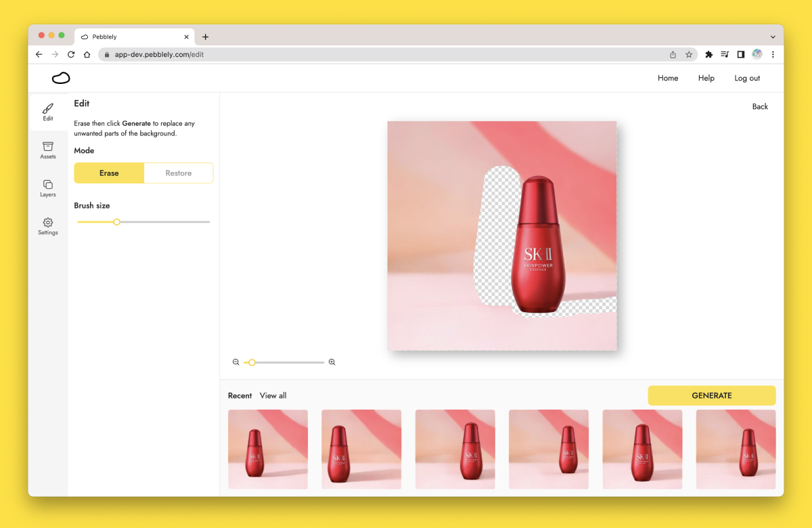Open the Home nav item

[668, 78]
